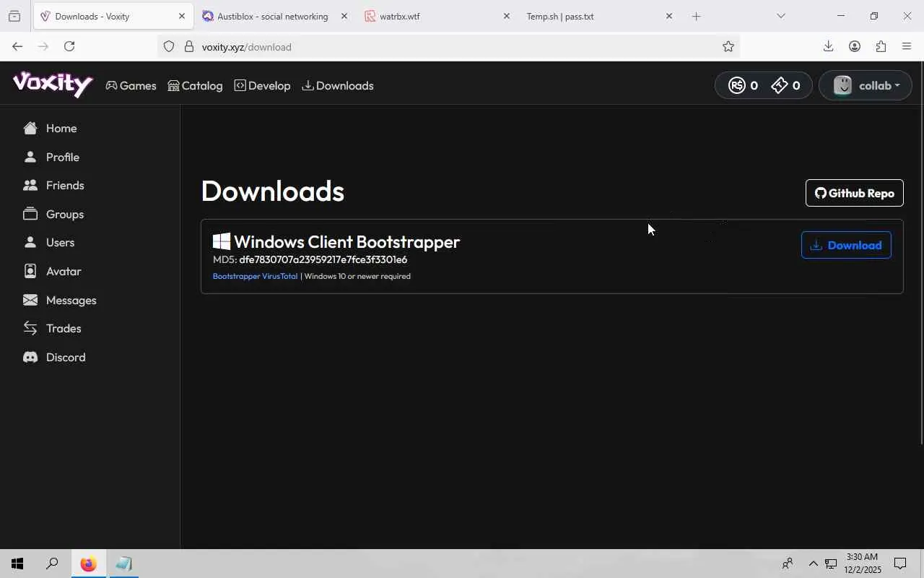Open a new browser tab

coord(697,16)
